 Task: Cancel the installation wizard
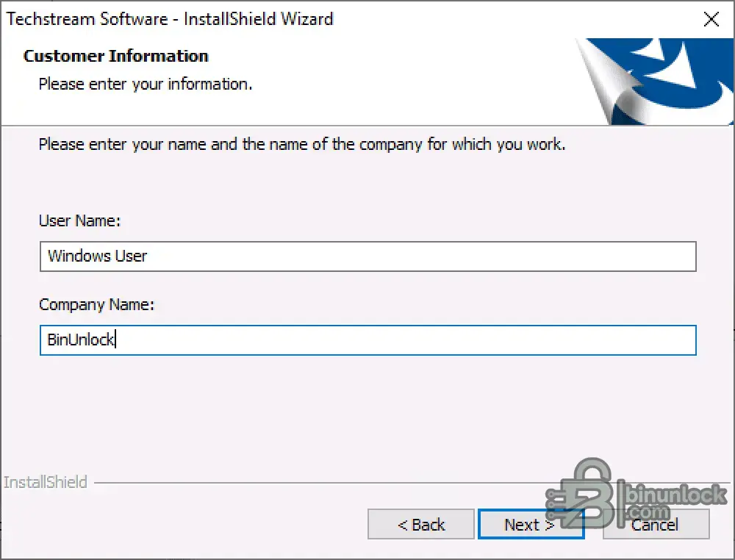point(656,524)
